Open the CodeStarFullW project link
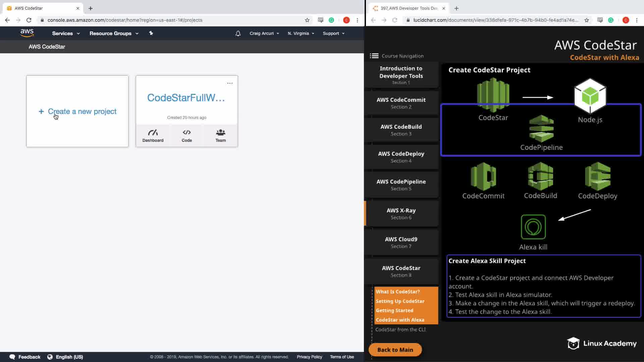 [186, 98]
